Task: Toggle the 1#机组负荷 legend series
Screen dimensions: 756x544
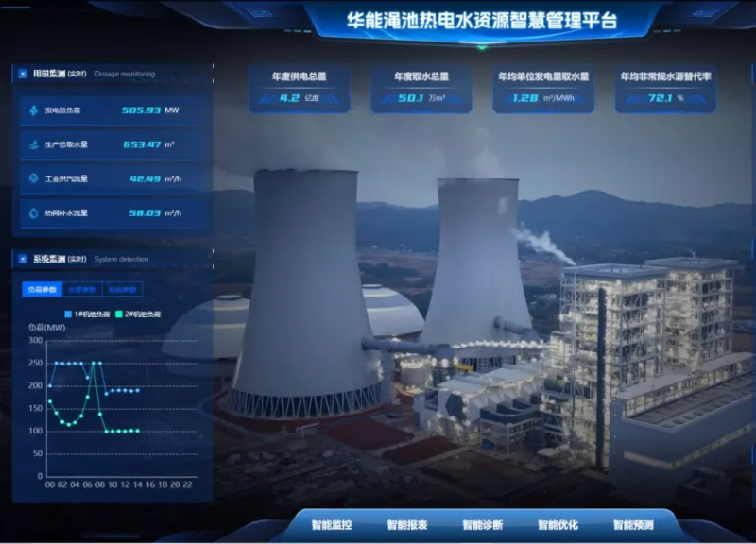Action: coord(87,314)
